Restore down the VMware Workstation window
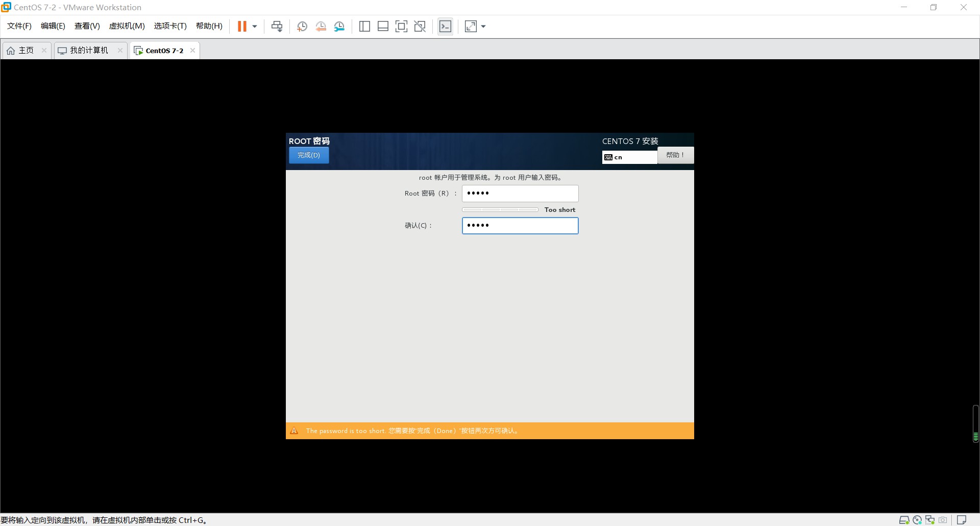This screenshot has height=526, width=980. click(x=934, y=7)
